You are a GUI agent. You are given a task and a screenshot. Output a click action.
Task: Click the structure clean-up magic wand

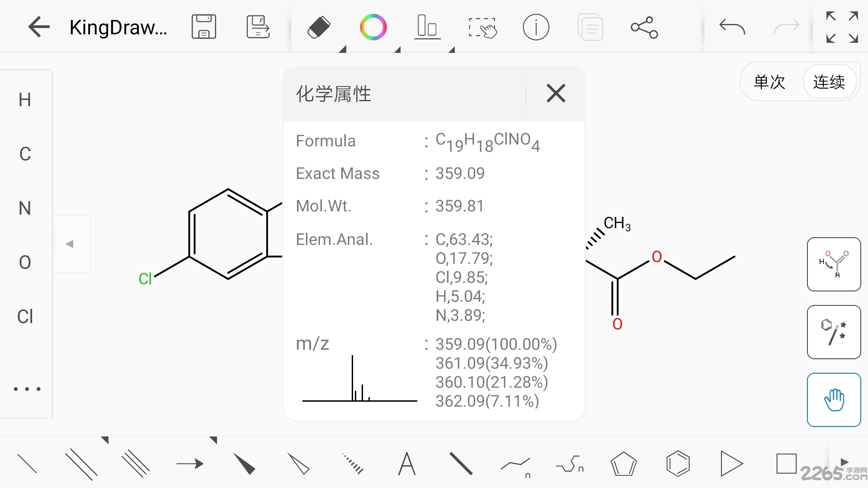(834, 332)
